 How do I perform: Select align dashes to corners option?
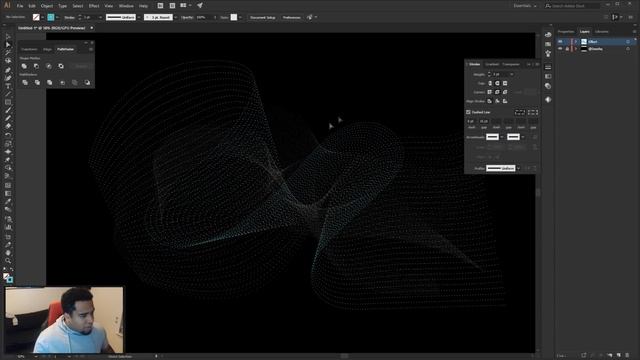(533, 112)
